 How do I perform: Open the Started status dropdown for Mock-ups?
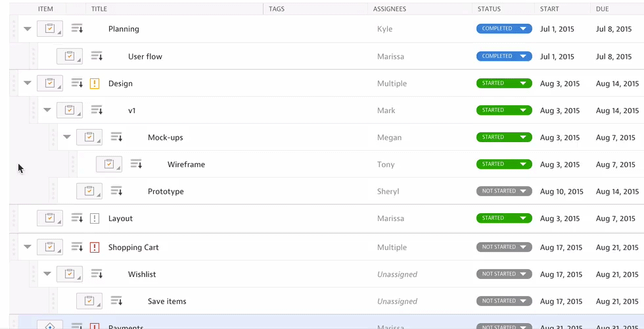coord(504,138)
